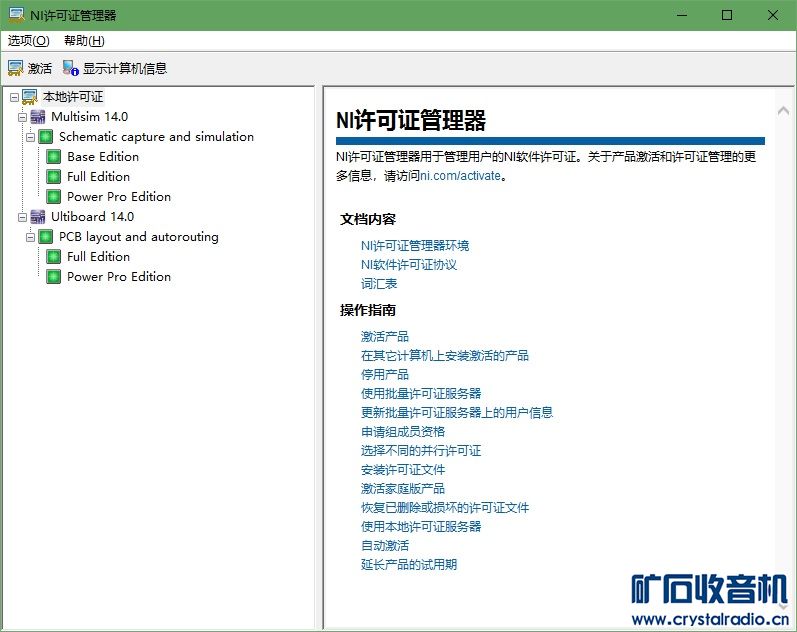Select Power Pro Edition under Ultiboard
Viewport: 797px width, 632px height.
pyautogui.click(x=119, y=277)
